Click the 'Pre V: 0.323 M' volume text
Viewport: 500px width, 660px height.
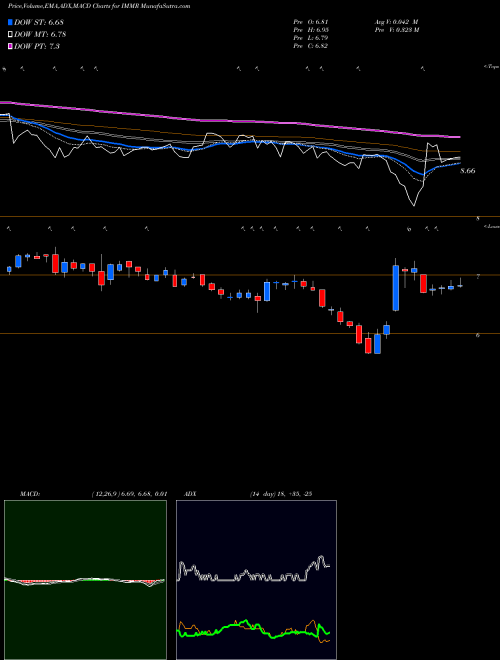coord(396,30)
